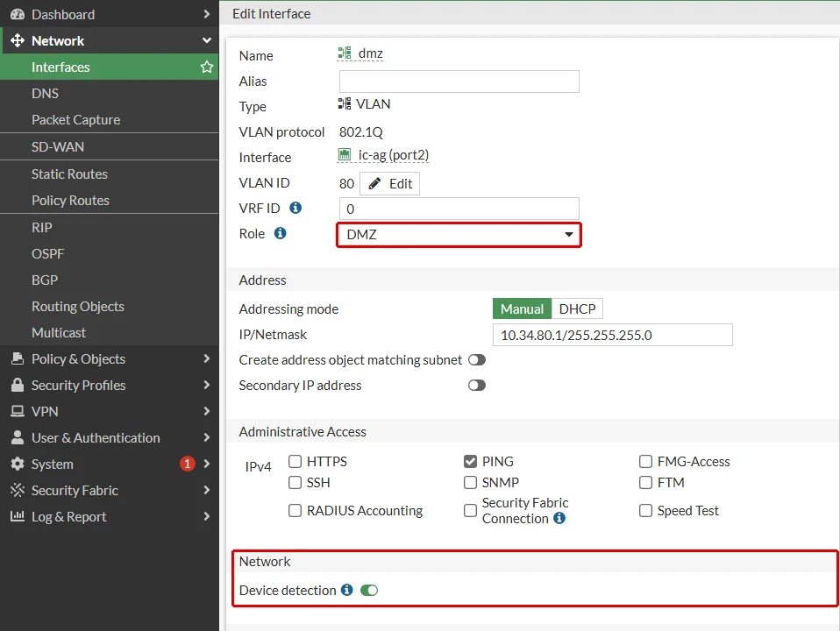Expand the Log & Report chevron
This screenshot has height=631, width=840.
tap(207, 516)
